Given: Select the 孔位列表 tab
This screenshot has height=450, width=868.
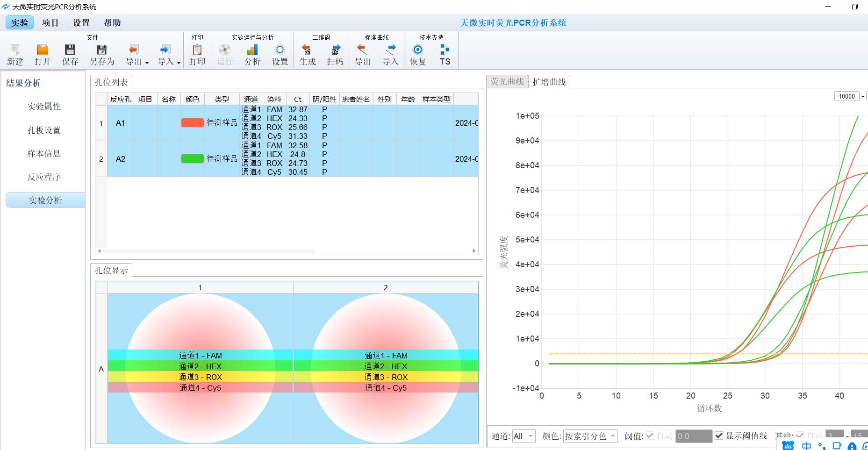Looking at the screenshot, I should click(x=111, y=82).
